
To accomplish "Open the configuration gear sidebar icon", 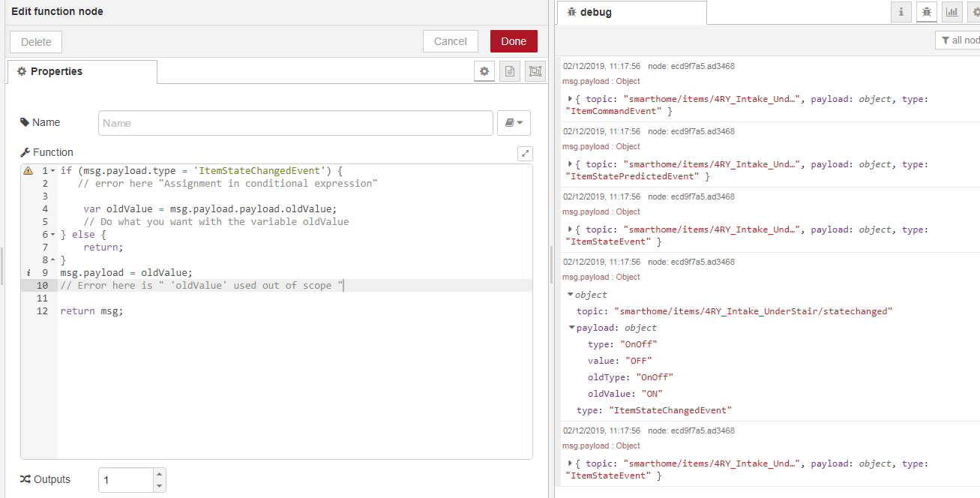I will pyautogui.click(x=974, y=12).
